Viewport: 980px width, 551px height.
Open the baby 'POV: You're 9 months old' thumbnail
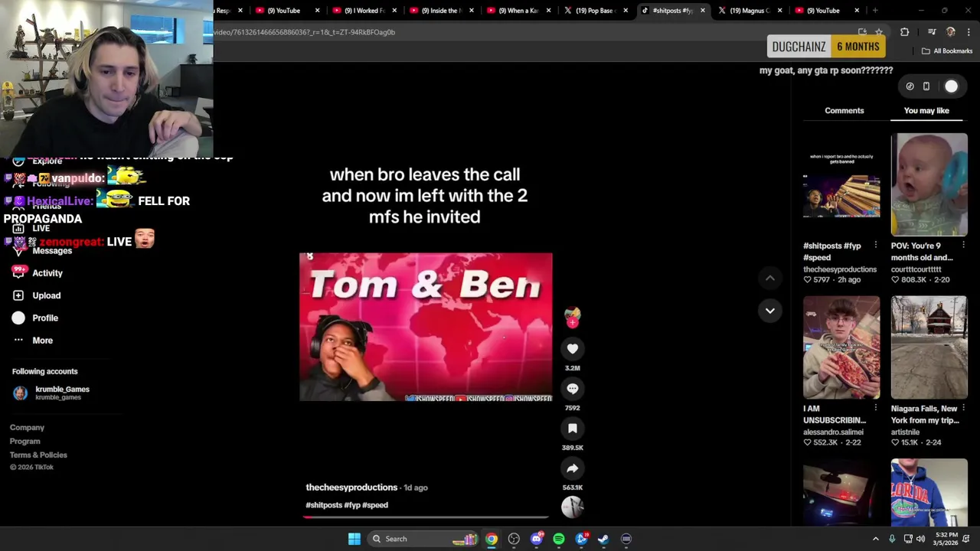[929, 184]
